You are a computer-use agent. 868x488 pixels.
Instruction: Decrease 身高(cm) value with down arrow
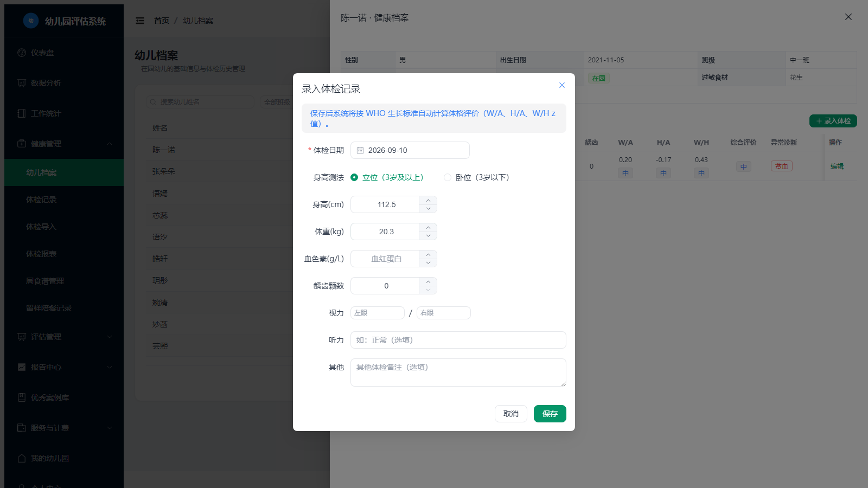tap(428, 209)
